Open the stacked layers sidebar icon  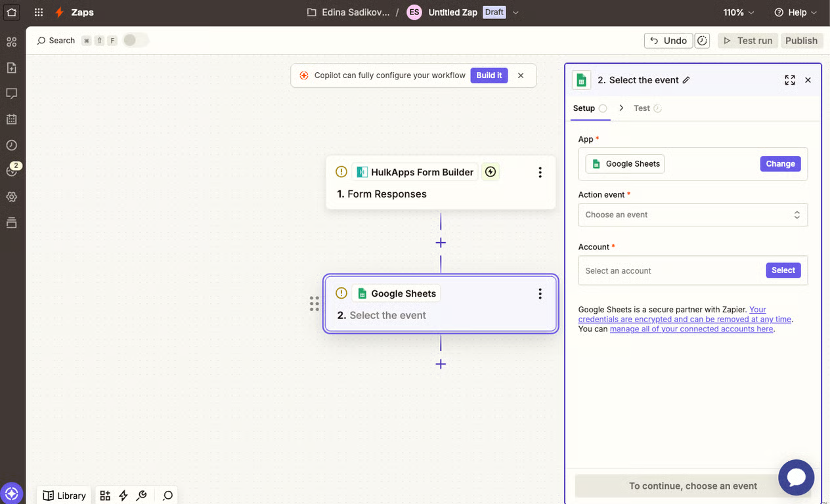tap(11, 222)
